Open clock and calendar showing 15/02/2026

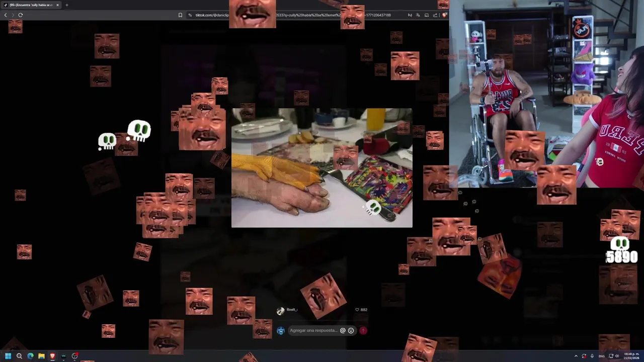pos(631,356)
